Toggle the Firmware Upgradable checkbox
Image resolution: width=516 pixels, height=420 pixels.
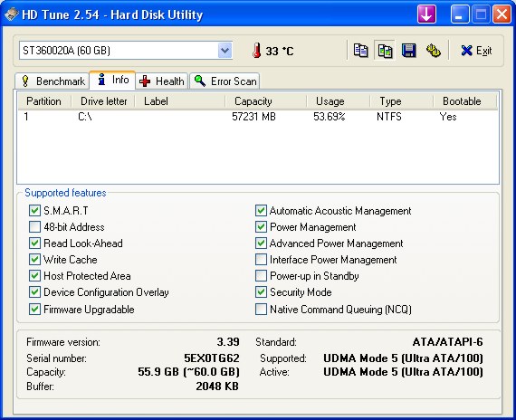click(34, 309)
